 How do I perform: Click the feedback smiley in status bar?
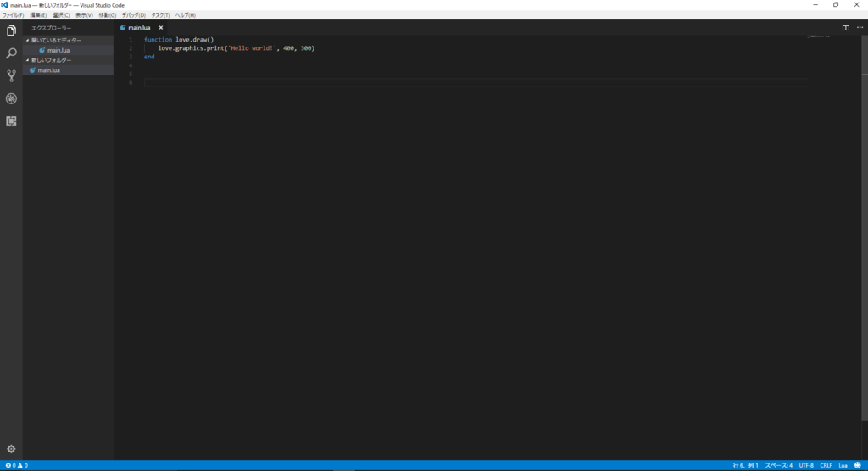[858, 465]
